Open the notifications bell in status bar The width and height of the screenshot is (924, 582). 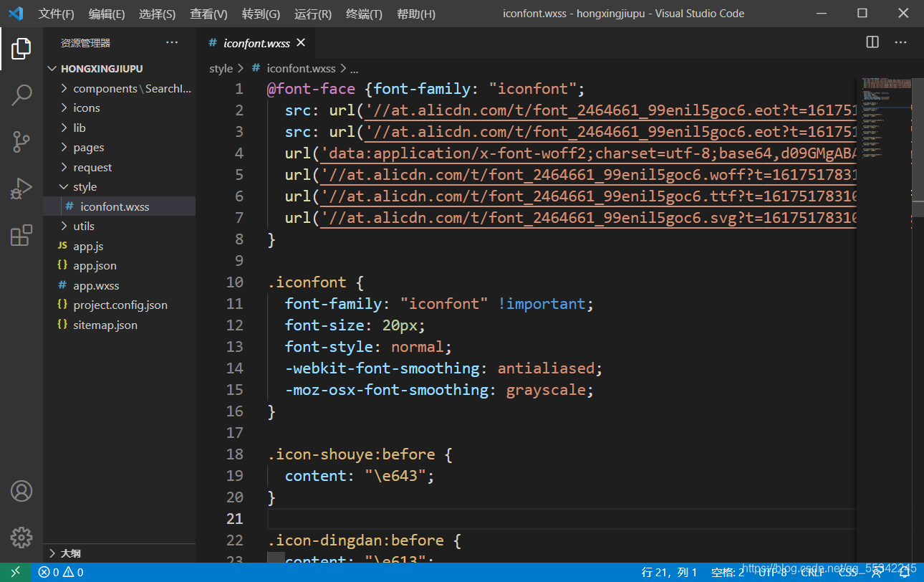(905, 572)
